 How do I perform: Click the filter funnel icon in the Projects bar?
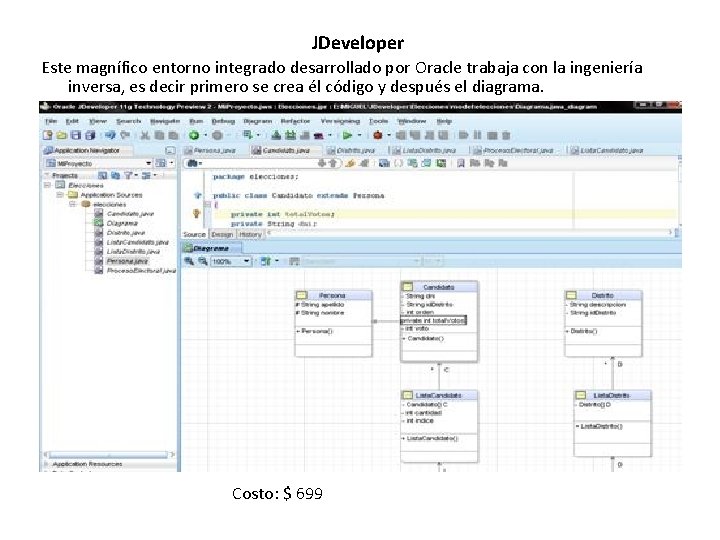(x=129, y=175)
